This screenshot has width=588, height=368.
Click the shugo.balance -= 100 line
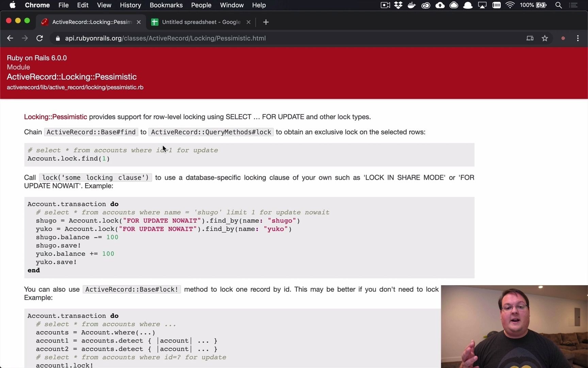pos(77,237)
